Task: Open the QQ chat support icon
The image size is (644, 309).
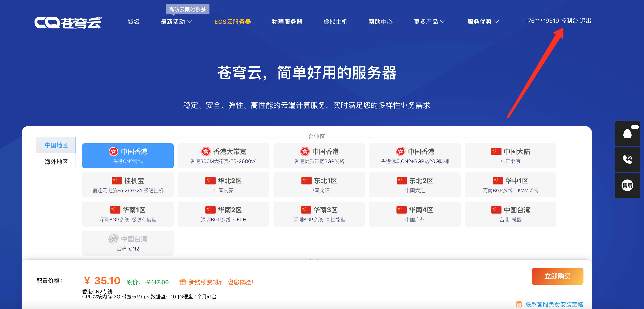Action: (x=627, y=133)
